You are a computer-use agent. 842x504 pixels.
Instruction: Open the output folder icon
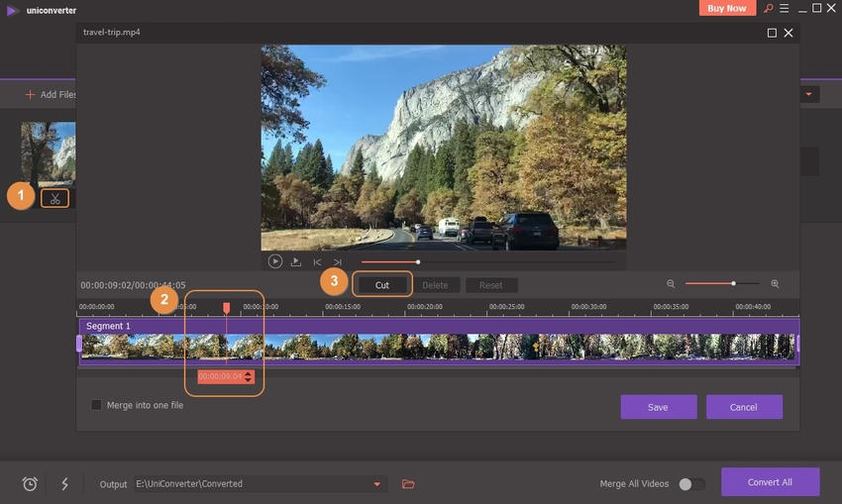408,484
